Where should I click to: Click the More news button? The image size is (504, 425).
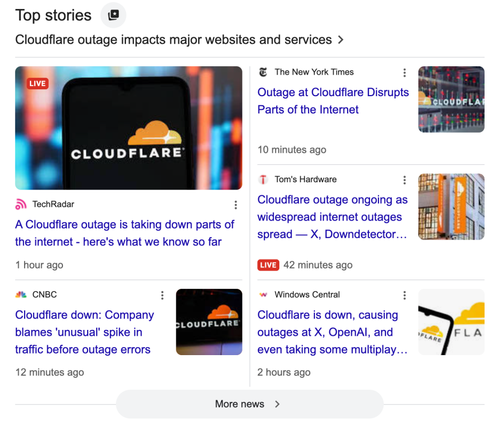pyautogui.click(x=249, y=404)
